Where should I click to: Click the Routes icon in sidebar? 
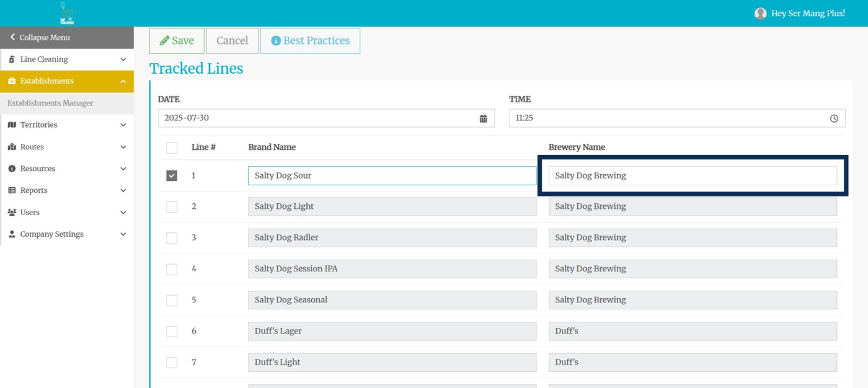pos(12,147)
